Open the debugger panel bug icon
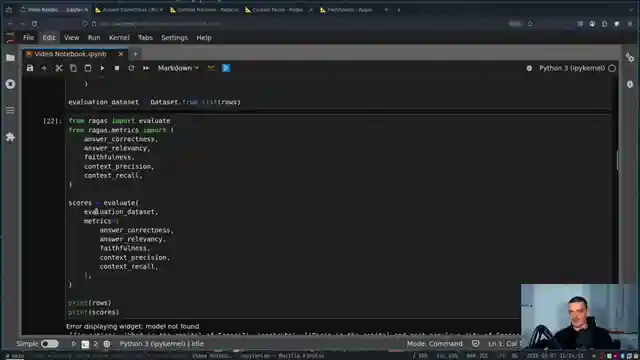 (x=630, y=84)
